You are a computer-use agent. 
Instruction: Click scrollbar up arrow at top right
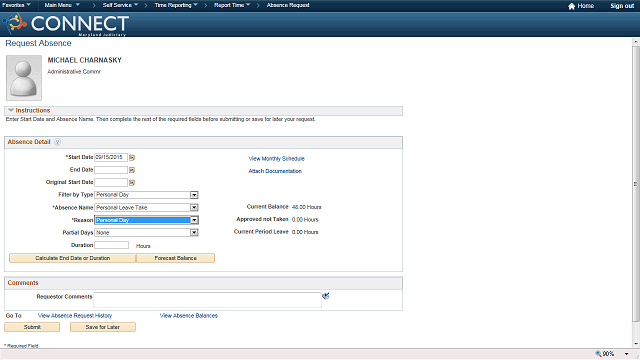[636, 42]
